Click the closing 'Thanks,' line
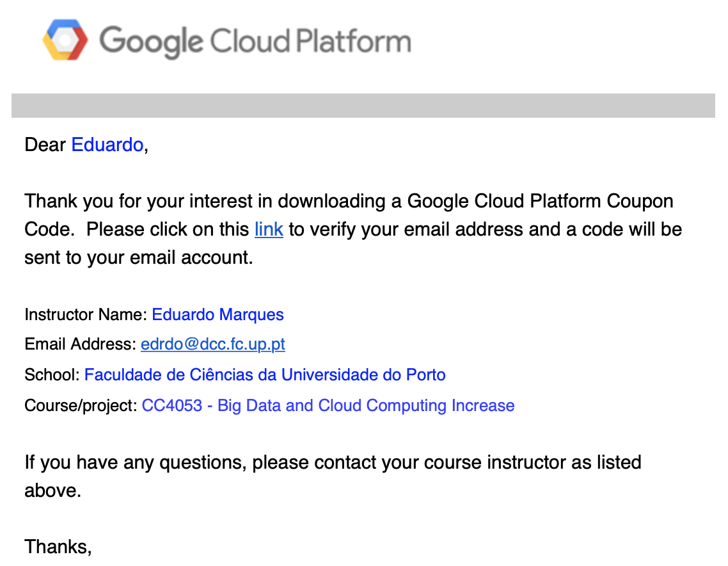Screen dimensions: 728x566 pyautogui.click(x=58, y=547)
